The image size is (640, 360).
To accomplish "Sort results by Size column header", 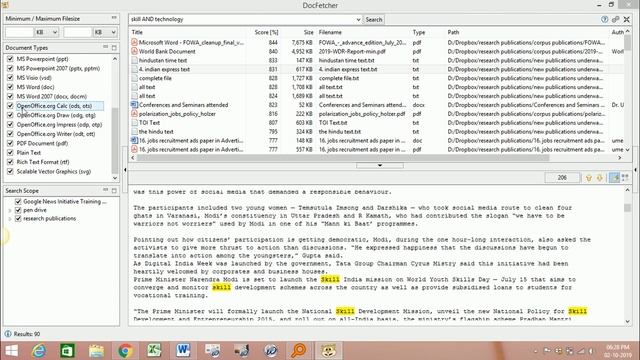I will (298, 32).
